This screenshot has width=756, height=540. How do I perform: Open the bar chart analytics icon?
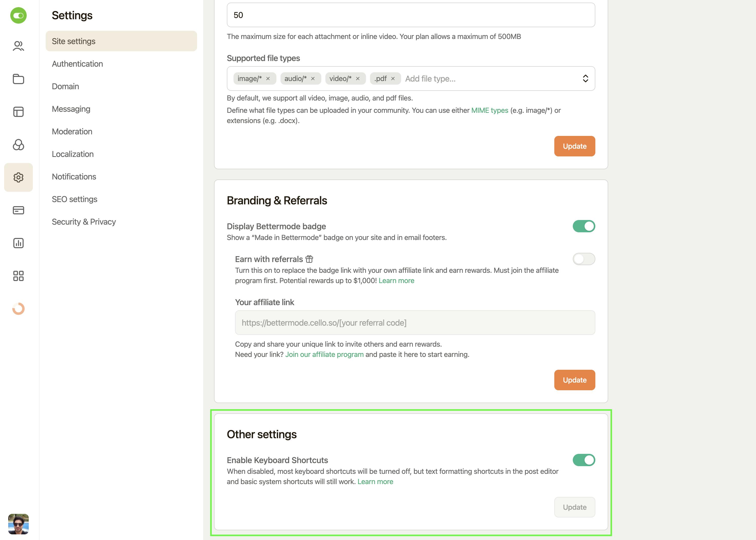point(18,243)
